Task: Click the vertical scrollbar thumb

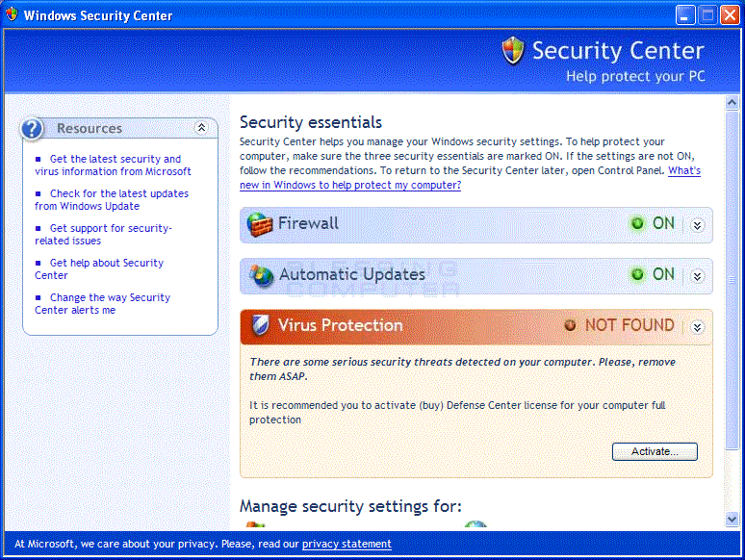Action: 732,280
